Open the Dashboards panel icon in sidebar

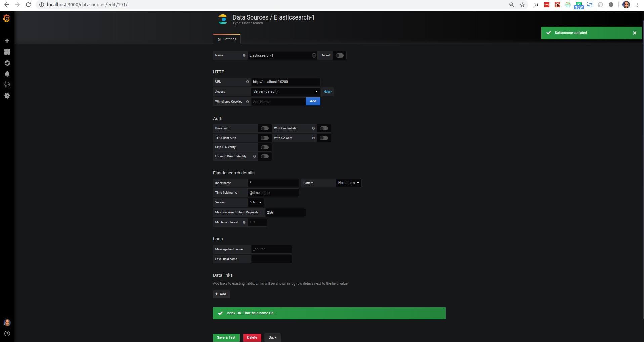tap(7, 52)
